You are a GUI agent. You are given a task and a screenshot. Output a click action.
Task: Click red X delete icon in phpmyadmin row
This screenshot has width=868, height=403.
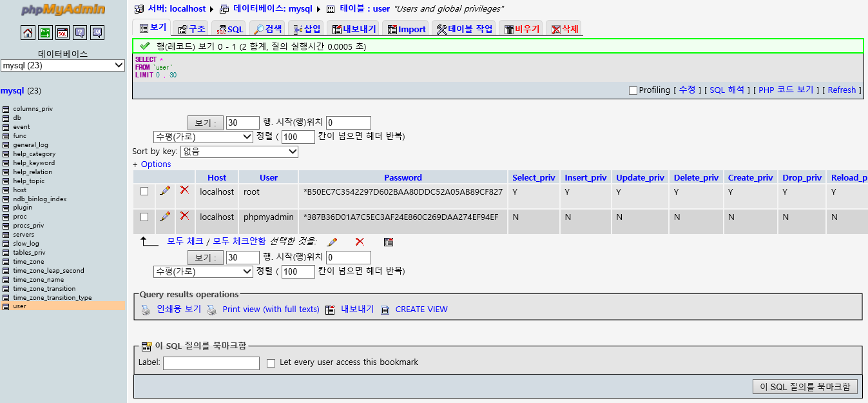pos(184,215)
